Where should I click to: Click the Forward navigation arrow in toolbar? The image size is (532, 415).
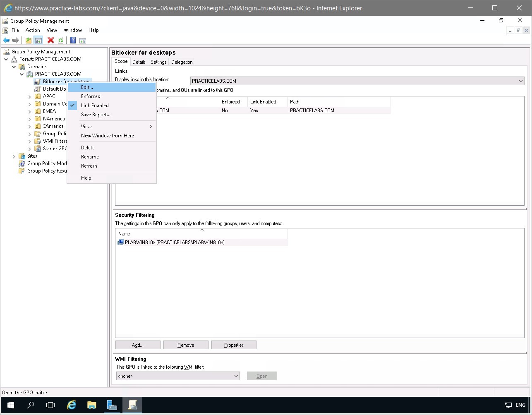[x=16, y=40]
